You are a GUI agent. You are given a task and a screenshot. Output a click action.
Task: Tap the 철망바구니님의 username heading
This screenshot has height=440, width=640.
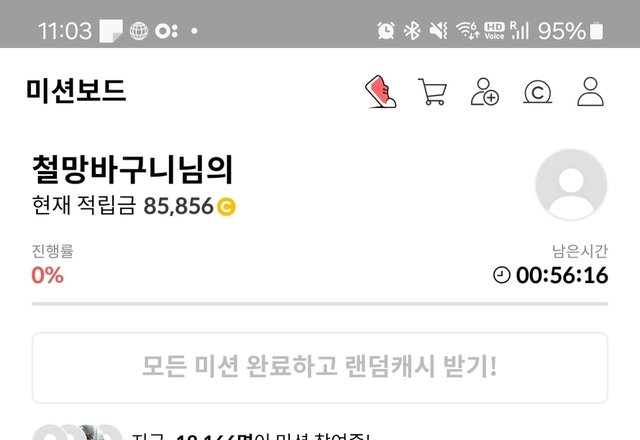click(133, 169)
